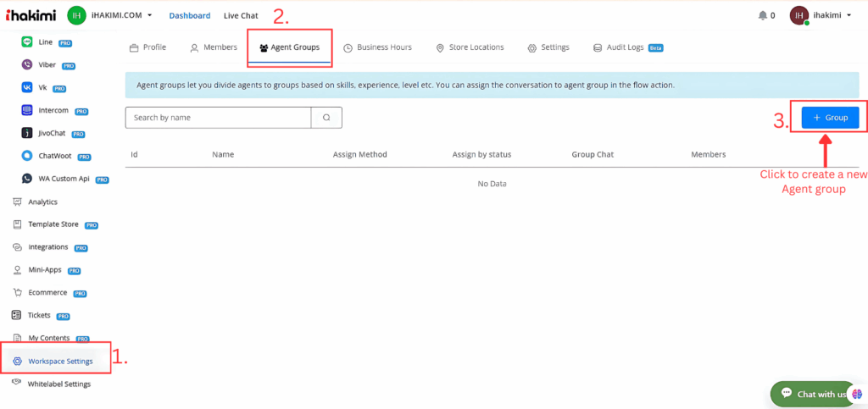This screenshot has width=868, height=409.
Task: Click the Intercom icon in sidebar
Action: click(27, 110)
